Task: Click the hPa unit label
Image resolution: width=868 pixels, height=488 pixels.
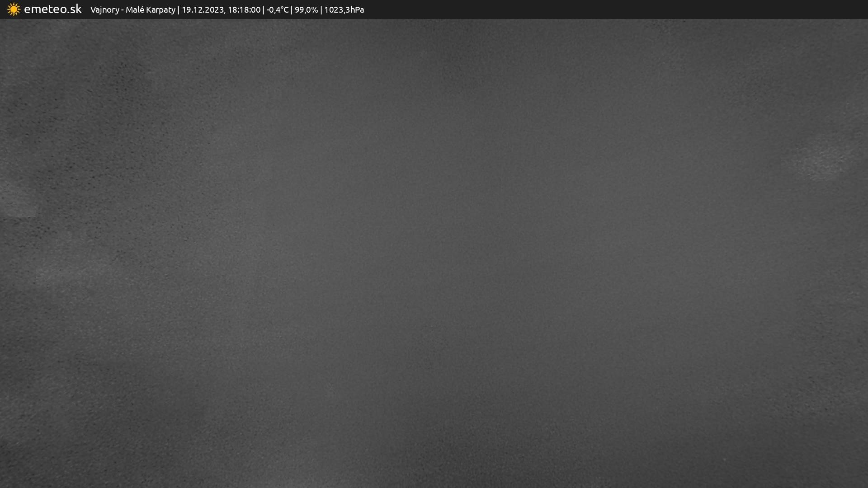Action: coord(357,10)
